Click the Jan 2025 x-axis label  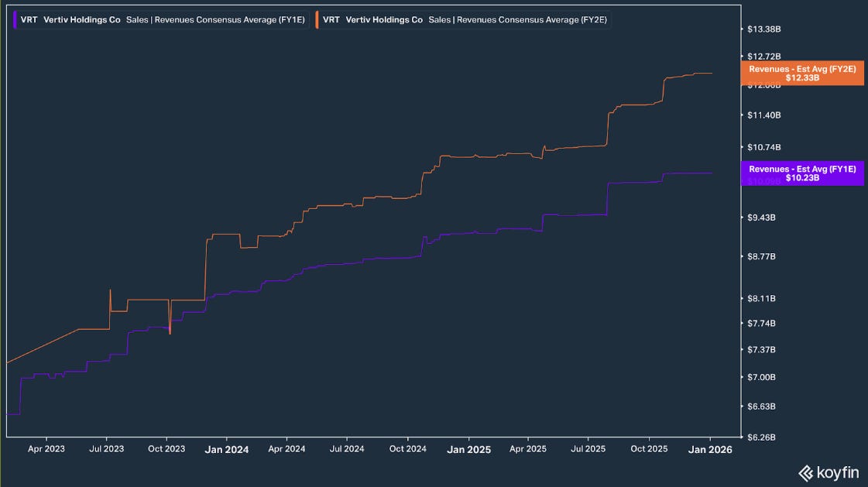(x=469, y=449)
